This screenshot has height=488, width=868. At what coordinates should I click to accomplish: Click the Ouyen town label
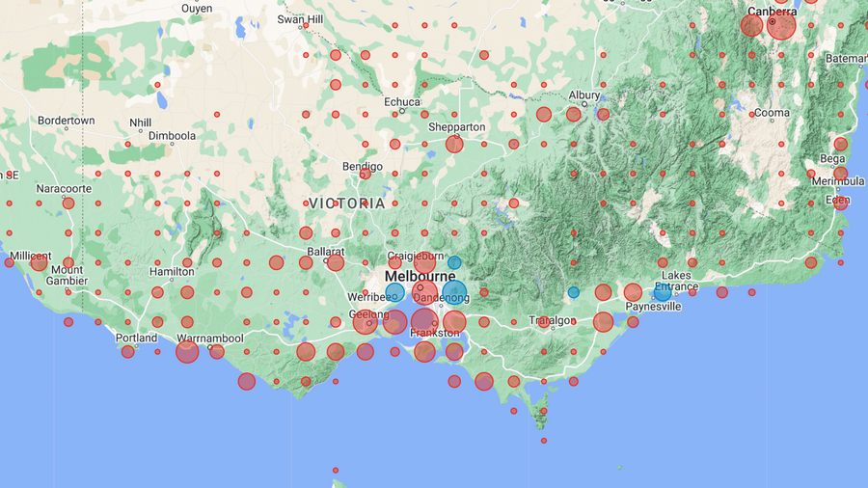[x=197, y=9]
